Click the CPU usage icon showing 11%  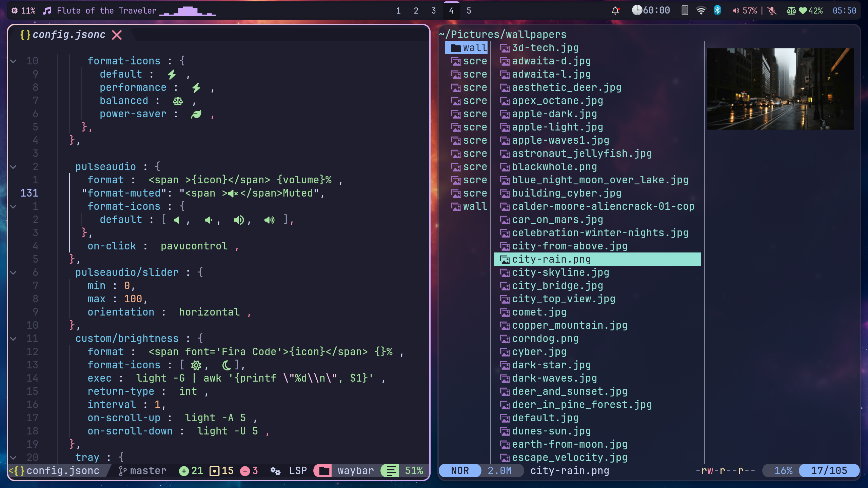15,11
